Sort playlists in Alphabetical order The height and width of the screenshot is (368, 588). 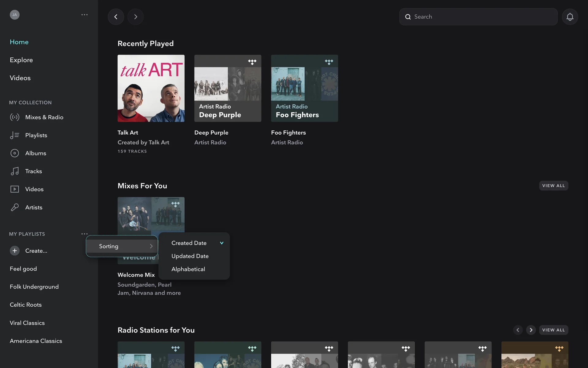[188, 269]
